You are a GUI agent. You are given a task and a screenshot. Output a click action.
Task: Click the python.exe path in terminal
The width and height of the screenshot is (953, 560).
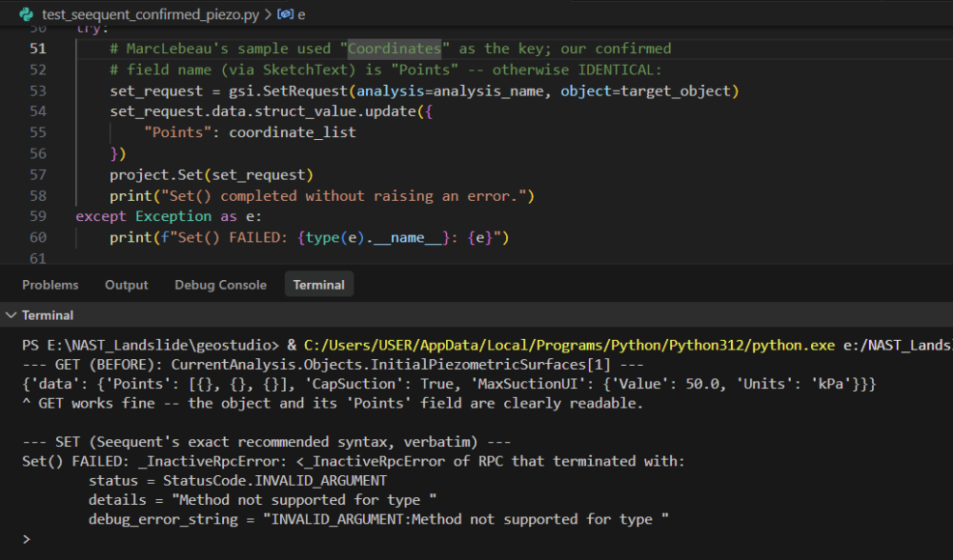[x=570, y=346]
